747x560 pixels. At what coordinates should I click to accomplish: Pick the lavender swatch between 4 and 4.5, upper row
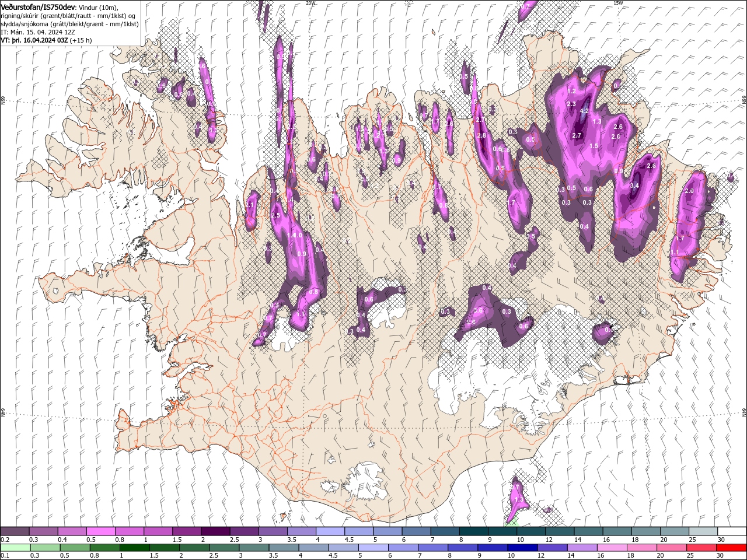click(x=330, y=531)
